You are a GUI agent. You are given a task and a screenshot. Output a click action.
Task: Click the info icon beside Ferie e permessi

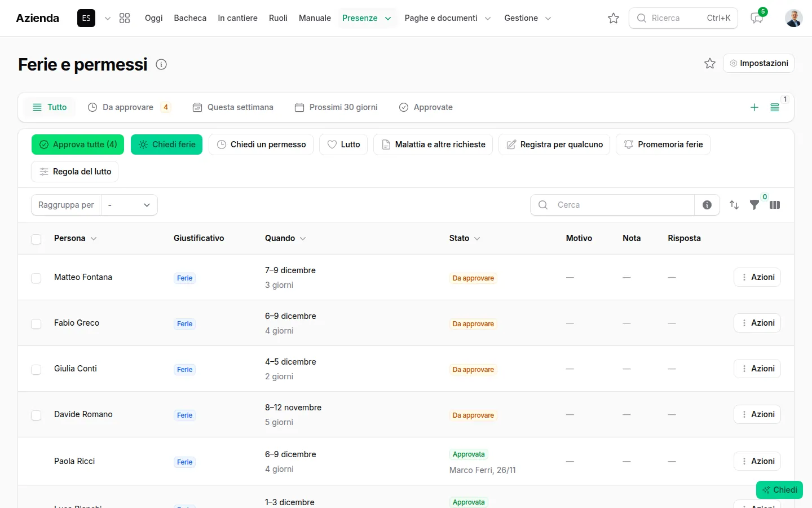tap(161, 64)
